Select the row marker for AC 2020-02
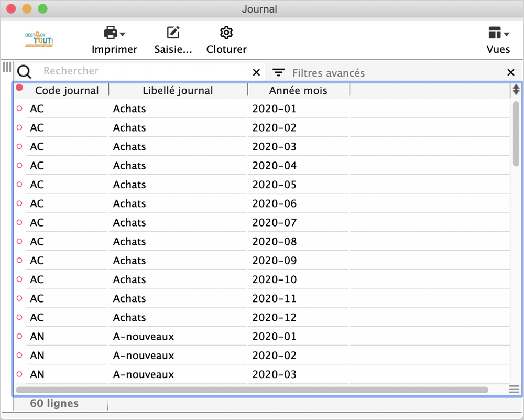The image size is (524, 420). coord(19,127)
